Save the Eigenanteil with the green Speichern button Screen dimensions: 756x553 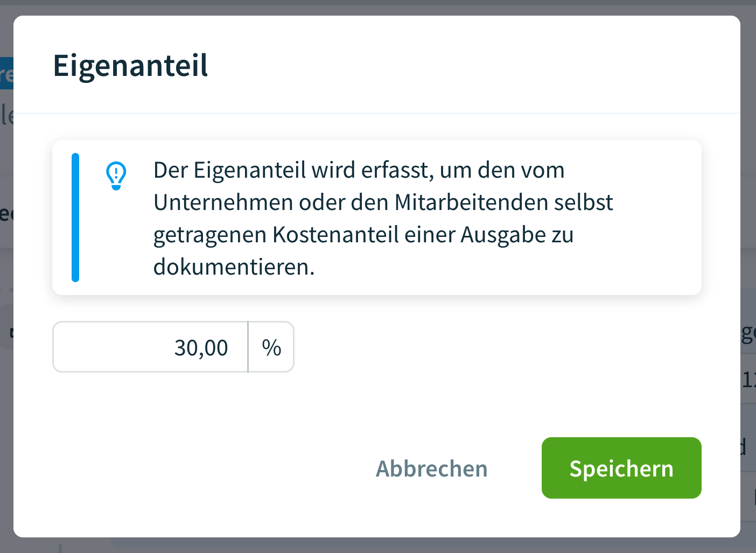(621, 468)
